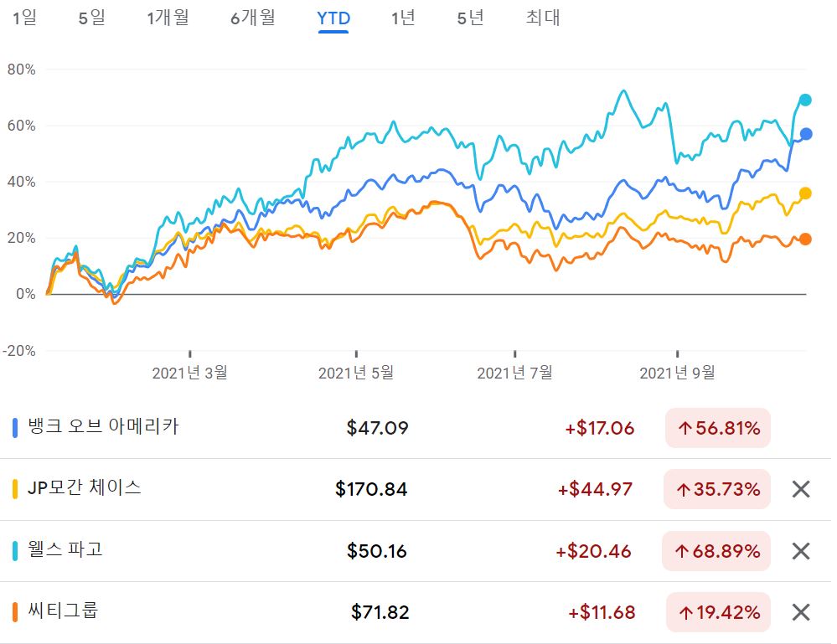Screen dimensions: 837x644
Task: Click the yellow endpoint dot on chart
Action: pos(805,193)
